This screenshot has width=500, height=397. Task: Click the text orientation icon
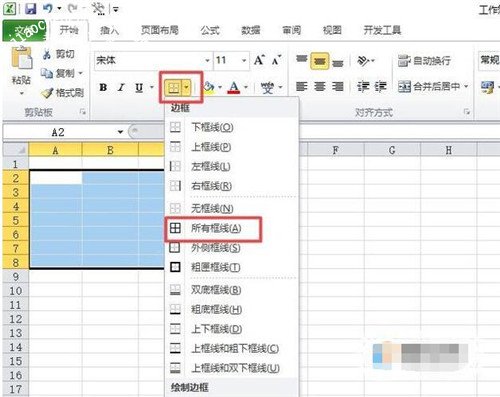point(363,60)
